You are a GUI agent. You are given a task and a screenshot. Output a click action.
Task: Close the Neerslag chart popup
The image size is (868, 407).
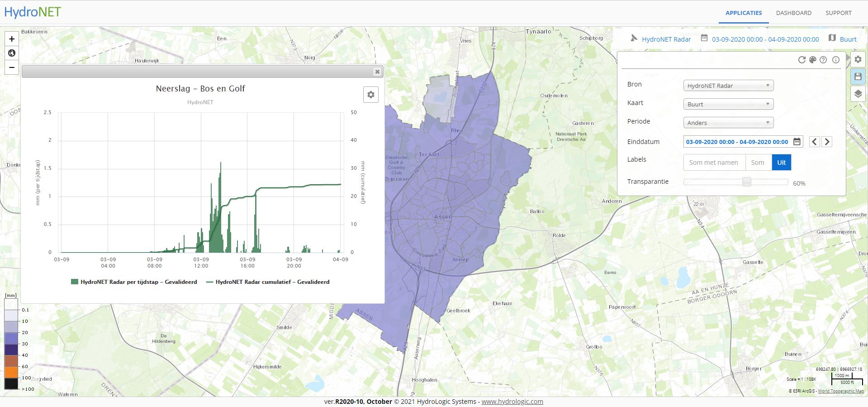tap(377, 72)
